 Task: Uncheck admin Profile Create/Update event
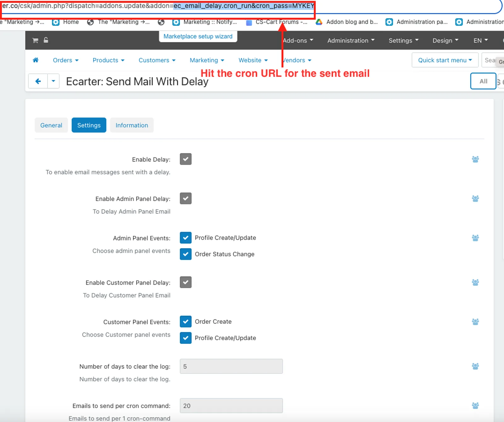(186, 238)
